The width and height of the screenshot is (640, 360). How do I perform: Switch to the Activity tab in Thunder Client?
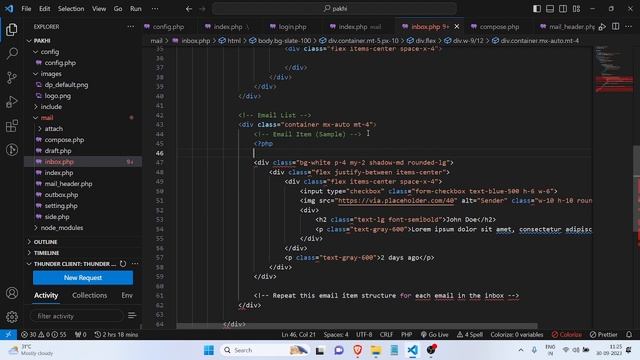(x=46, y=295)
